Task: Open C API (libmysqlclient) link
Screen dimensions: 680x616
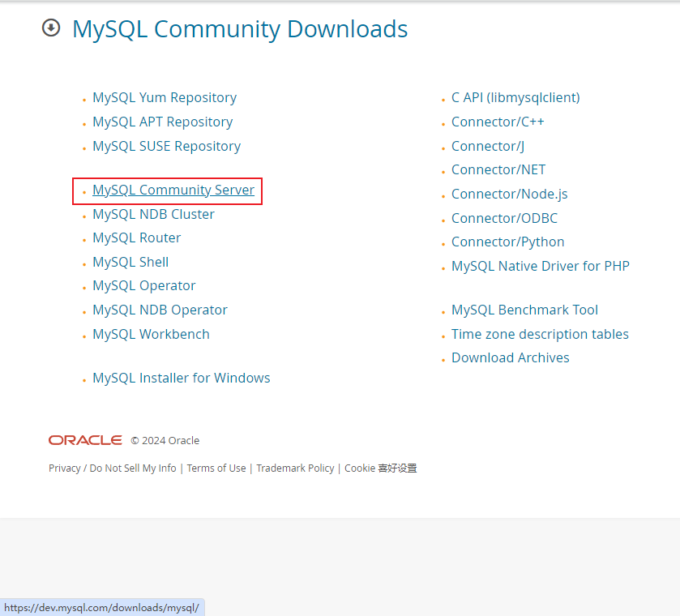Action: [x=515, y=97]
